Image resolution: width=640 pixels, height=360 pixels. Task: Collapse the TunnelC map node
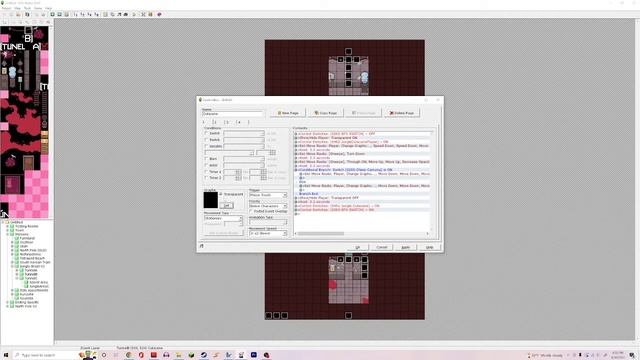tap(17, 278)
